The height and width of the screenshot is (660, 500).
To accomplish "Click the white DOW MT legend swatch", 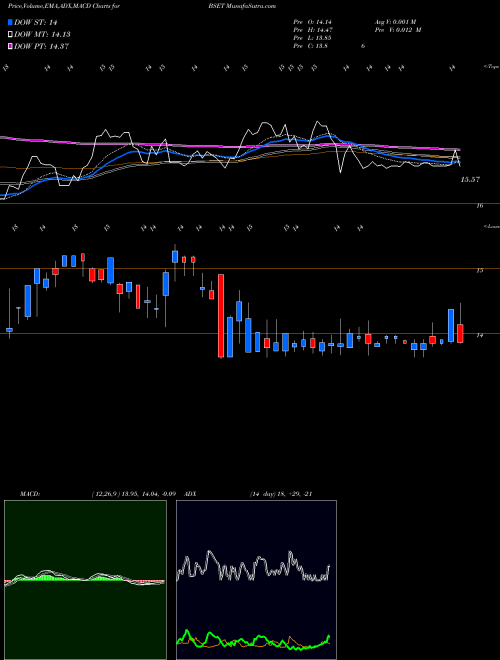I will [x=10, y=35].
